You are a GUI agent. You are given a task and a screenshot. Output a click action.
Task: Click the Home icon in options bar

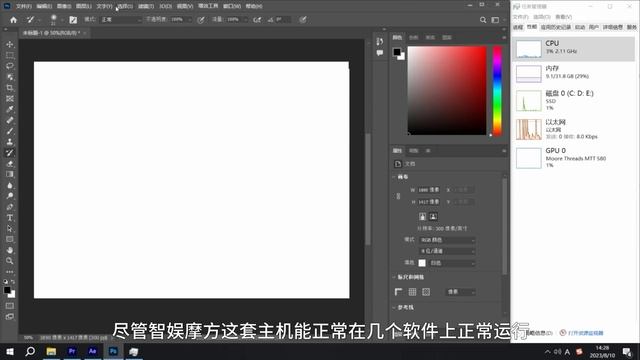[13, 20]
